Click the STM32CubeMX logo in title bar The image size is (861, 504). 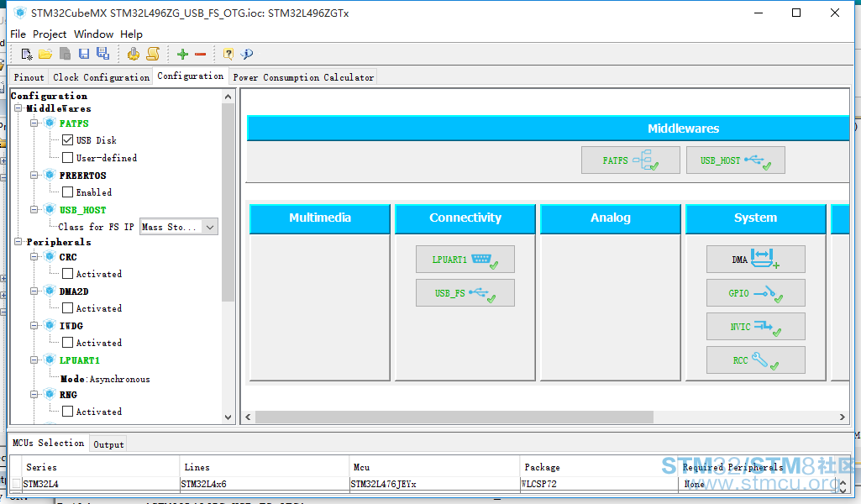[x=20, y=13]
